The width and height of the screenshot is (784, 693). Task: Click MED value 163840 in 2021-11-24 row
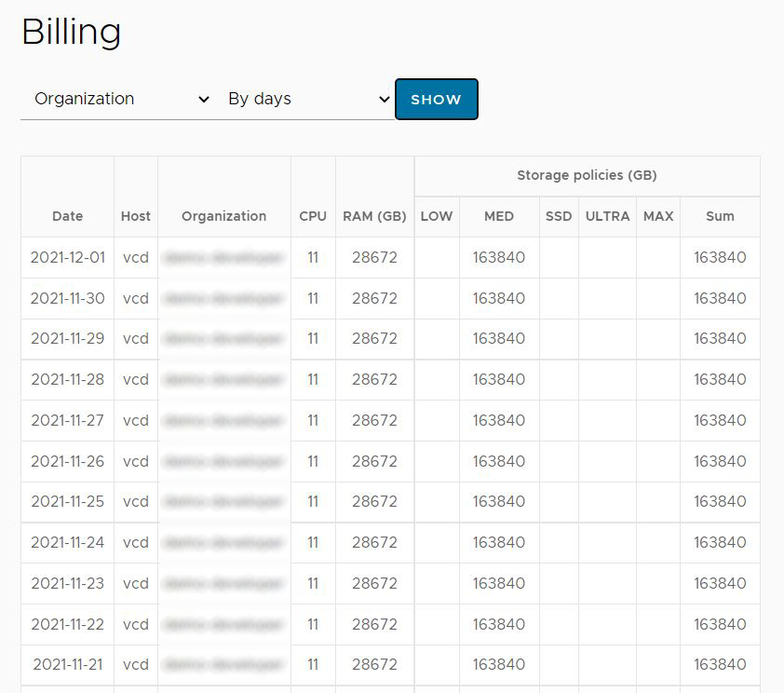499,542
